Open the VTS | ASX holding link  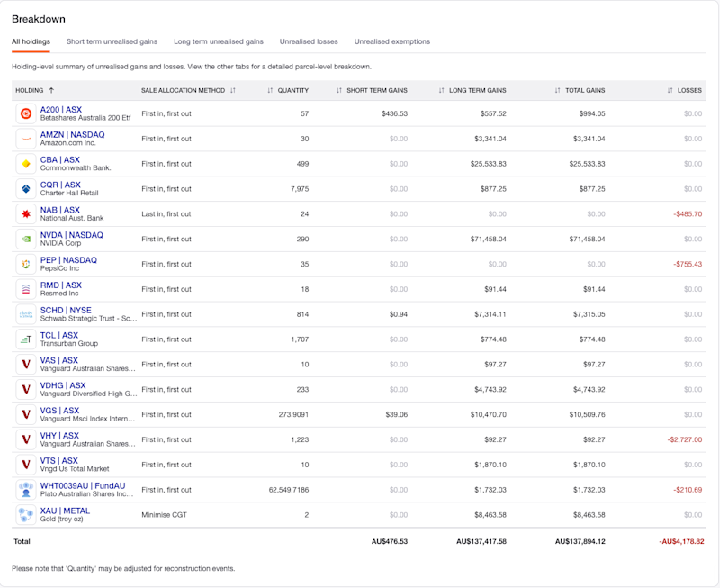pos(59,460)
